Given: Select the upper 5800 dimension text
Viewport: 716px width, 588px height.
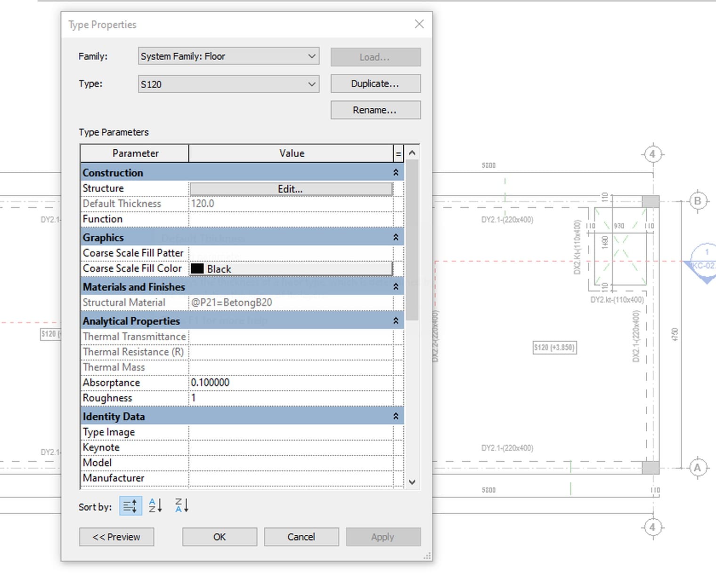Looking at the screenshot, I should point(488,165).
